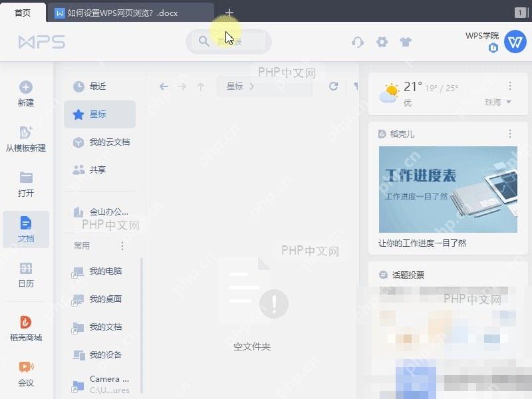Click the WPS学院 badge icon
Screen dimensions: 532x399
(493, 48)
